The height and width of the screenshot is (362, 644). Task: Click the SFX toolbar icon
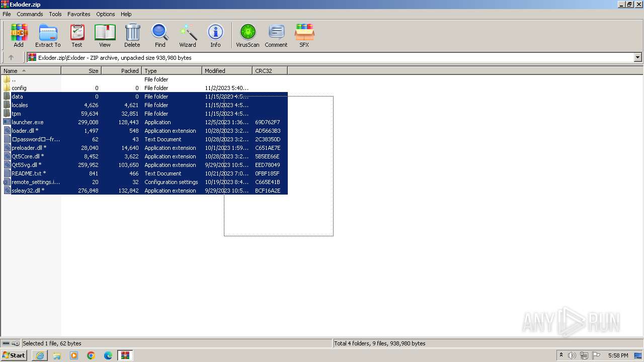click(304, 35)
